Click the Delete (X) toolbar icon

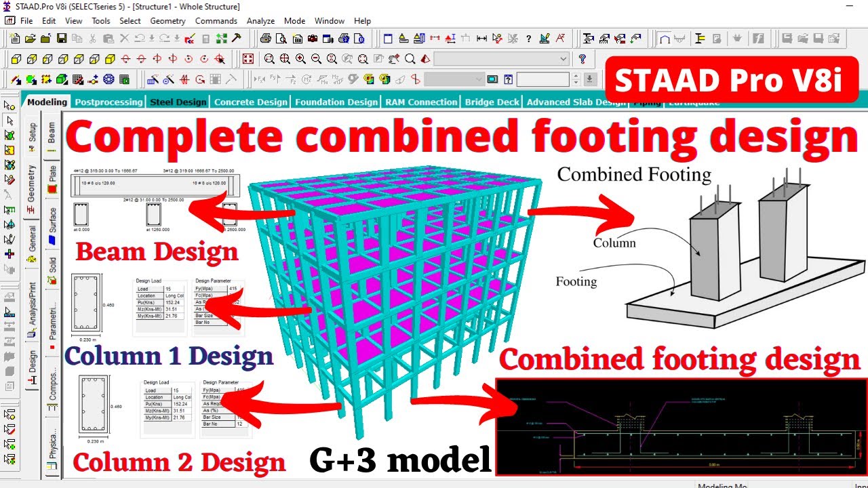pos(124,39)
